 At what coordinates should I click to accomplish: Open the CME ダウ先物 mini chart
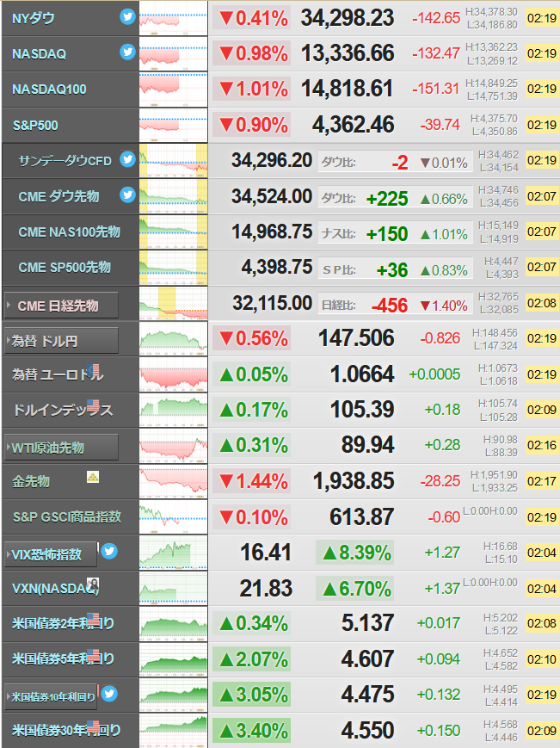pos(174,196)
